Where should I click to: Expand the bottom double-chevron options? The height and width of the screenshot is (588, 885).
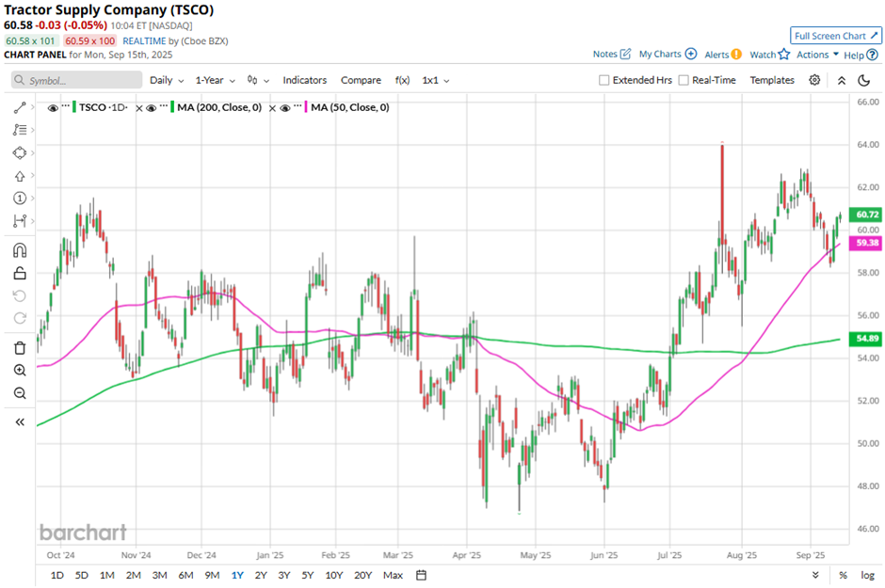[x=815, y=575]
